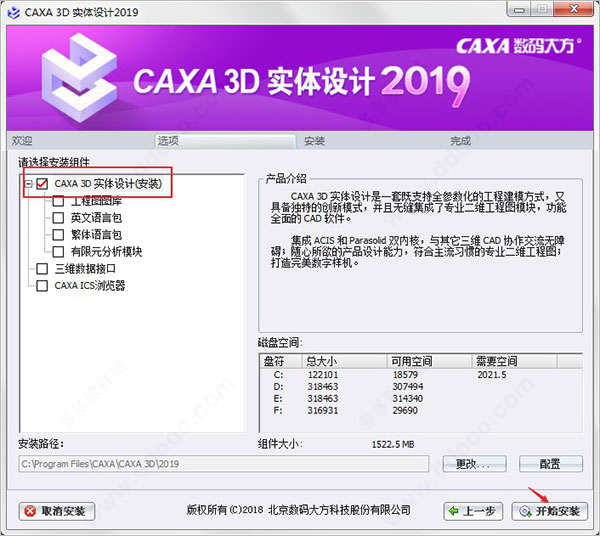The width and height of the screenshot is (600, 536).
Task: Select the 工程图图库 tree label
Action: (96, 201)
